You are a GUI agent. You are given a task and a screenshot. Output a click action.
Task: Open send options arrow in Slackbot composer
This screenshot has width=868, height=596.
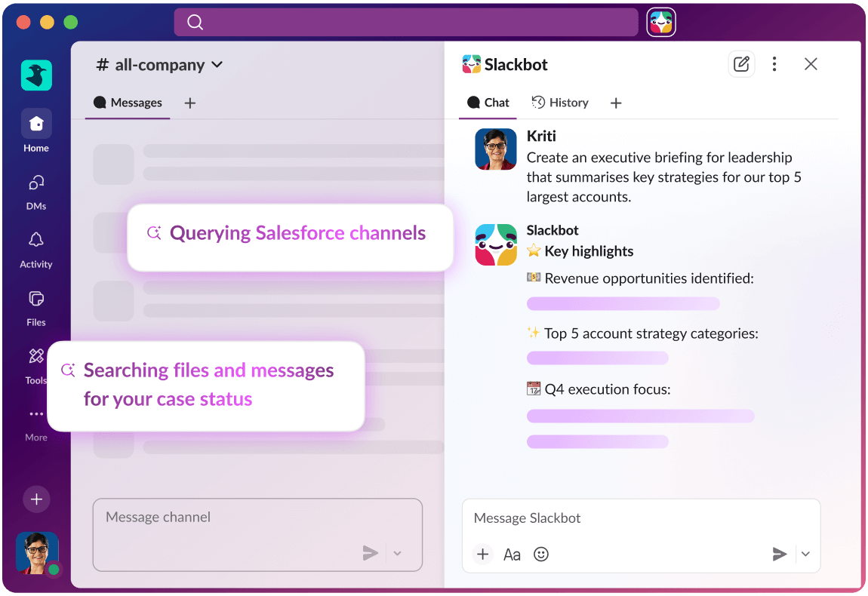click(805, 555)
